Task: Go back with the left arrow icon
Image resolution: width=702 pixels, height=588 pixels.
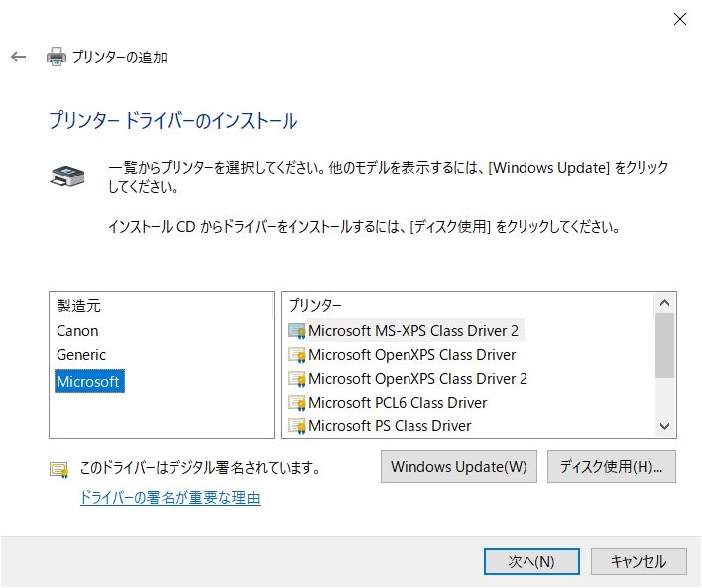Action: [x=19, y=57]
